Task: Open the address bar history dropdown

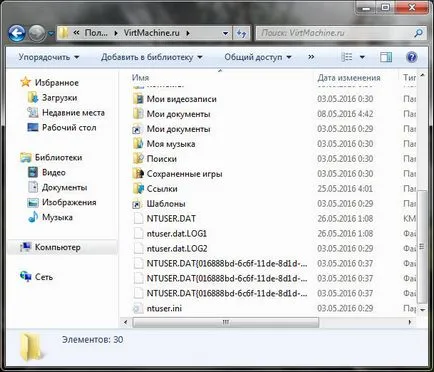Action: pyautogui.click(x=225, y=33)
